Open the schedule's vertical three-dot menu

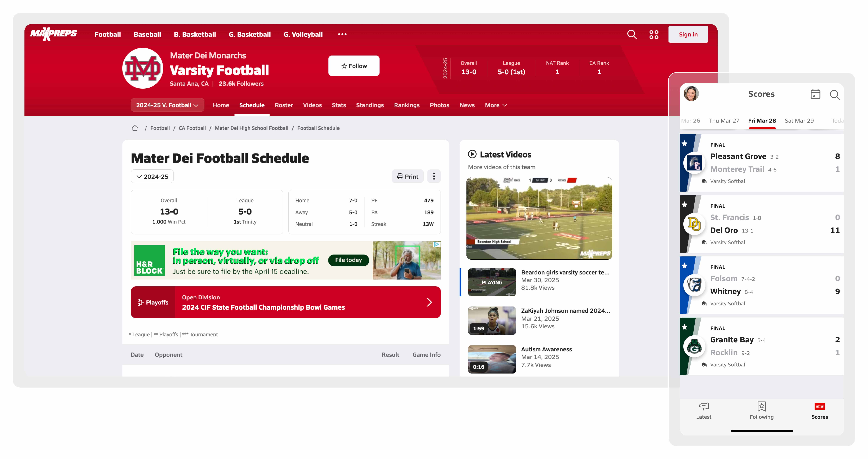434,176
